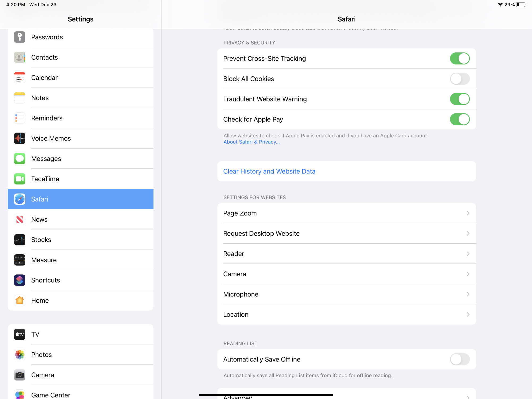
Task: Toggle Automatically Save Offline reading list
Action: click(460, 359)
